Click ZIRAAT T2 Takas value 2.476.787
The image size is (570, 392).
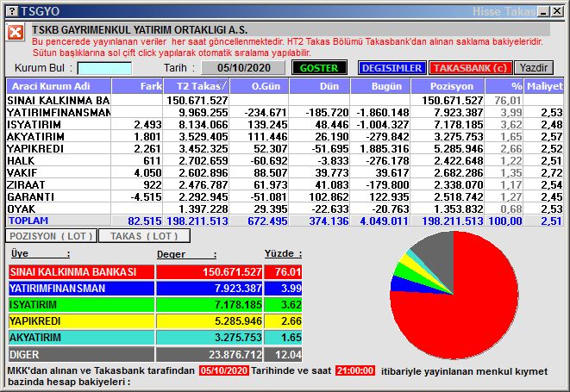pos(204,185)
